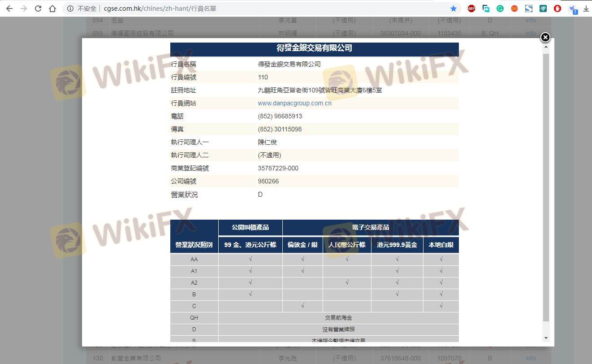This screenshot has width=592, height=364.
Task: Click the browser forward arrow
Action: pyautogui.click(x=24, y=9)
